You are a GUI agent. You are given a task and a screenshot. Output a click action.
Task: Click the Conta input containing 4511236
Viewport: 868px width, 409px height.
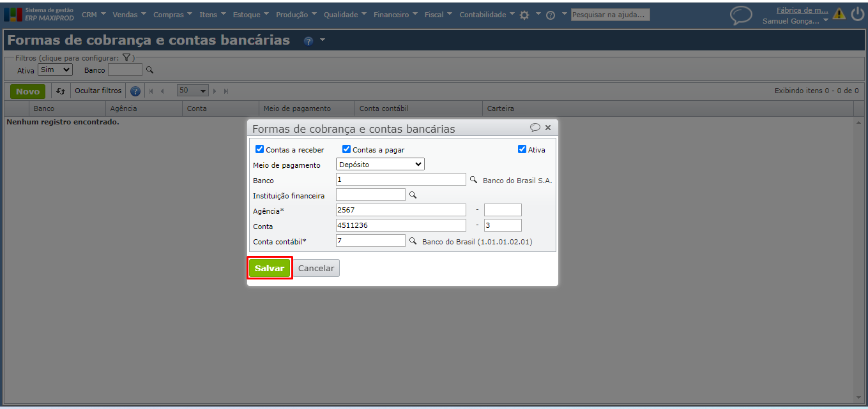click(401, 225)
